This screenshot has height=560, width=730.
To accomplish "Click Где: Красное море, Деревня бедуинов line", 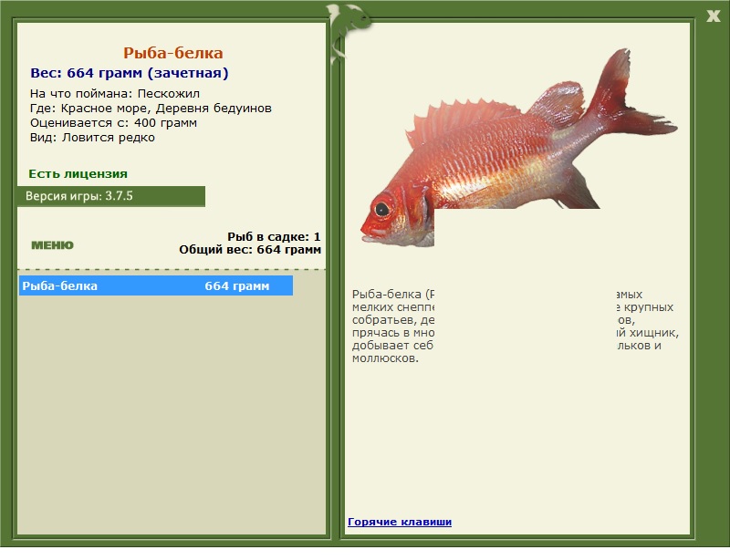I will pos(151,109).
